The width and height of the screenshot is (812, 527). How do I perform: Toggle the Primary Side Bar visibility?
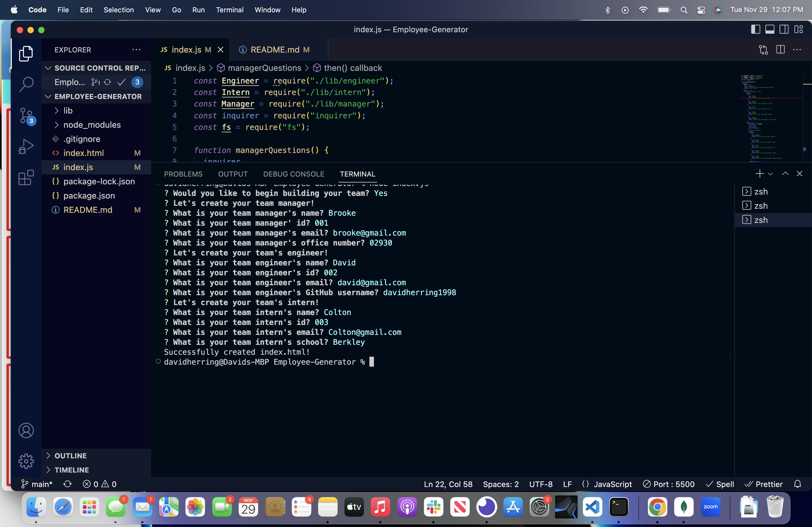(x=756, y=29)
